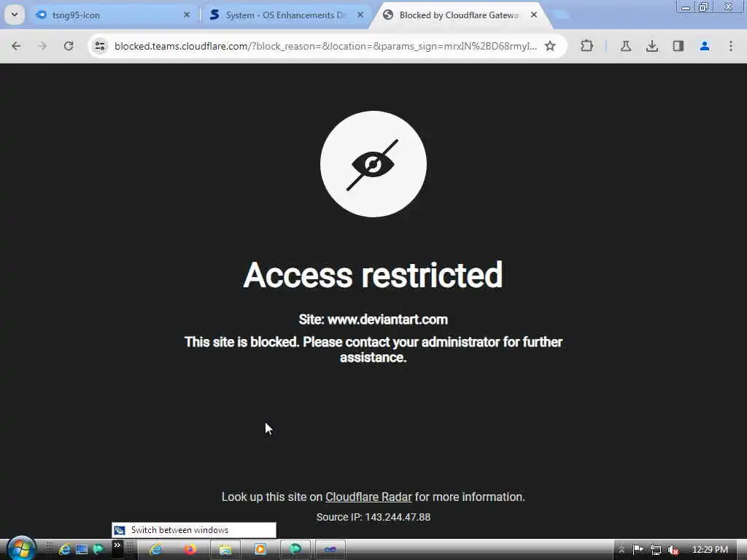Open the profile avatar menu
This screenshot has height=560, width=747.
tap(704, 46)
